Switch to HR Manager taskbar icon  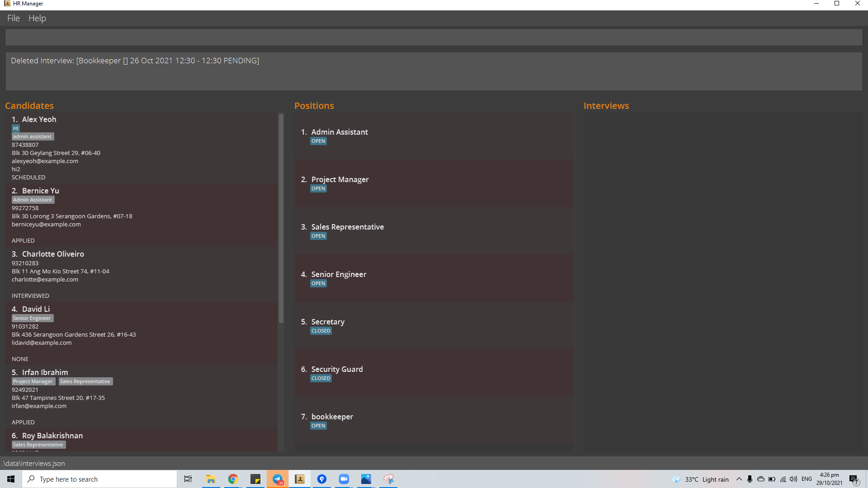click(300, 479)
